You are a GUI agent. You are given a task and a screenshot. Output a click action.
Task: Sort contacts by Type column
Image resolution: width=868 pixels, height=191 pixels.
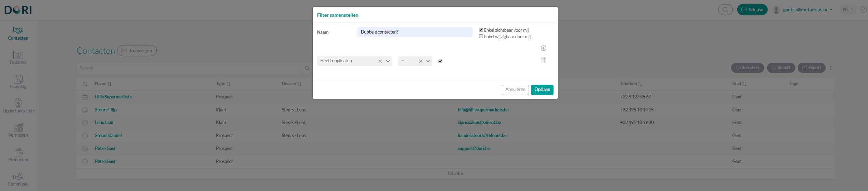[223, 84]
